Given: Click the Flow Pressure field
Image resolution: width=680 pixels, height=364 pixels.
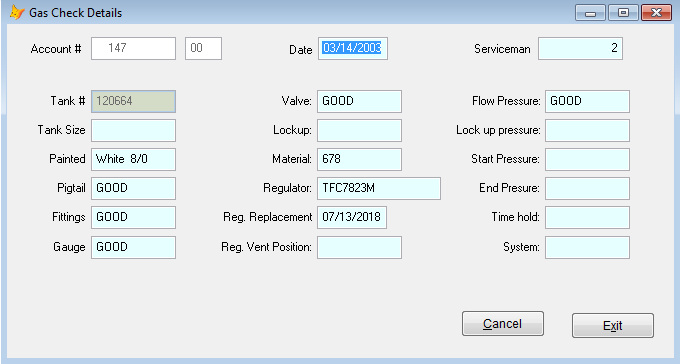Looking at the screenshot, I should 587,102.
